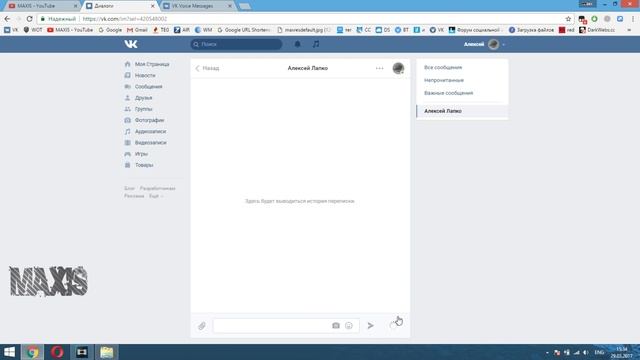Click the ENG language indicator in the tray
This screenshot has width=640, height=360.
599,352
